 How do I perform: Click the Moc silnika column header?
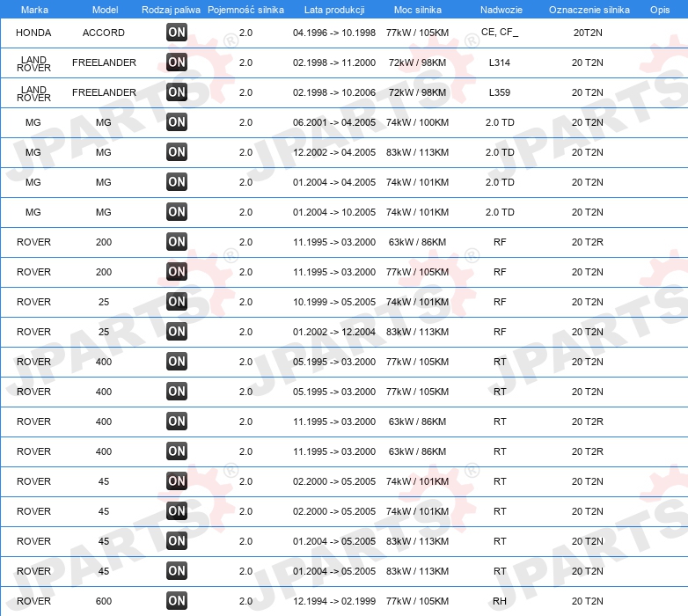click(418, 10)
